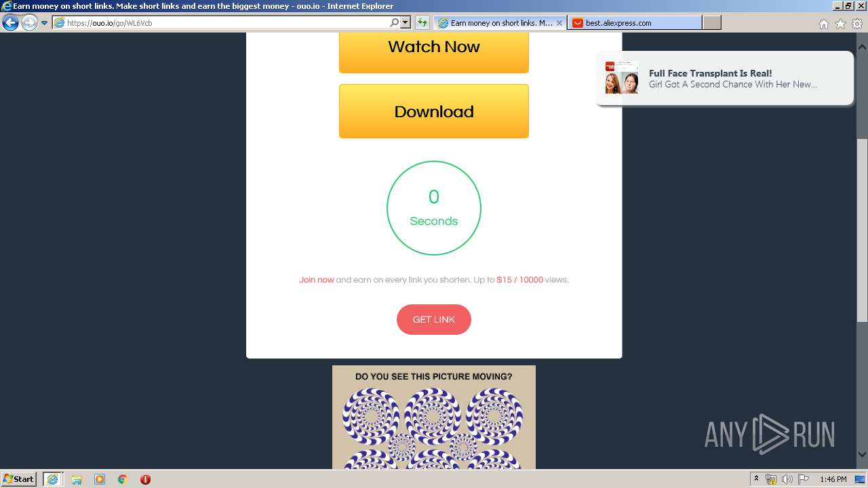
Task: Expand the address bar autocomplete dropdown
Action: tap(406, 23)
